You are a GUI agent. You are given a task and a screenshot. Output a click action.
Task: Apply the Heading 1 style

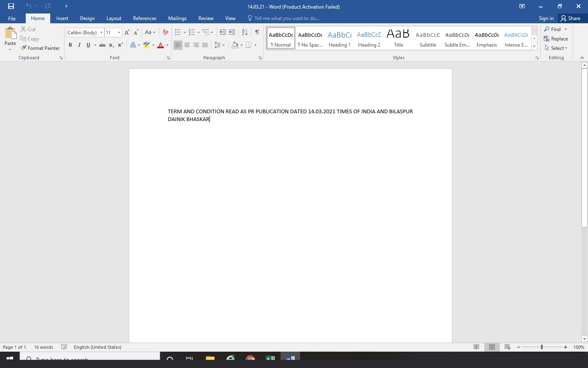coord(340,38)
